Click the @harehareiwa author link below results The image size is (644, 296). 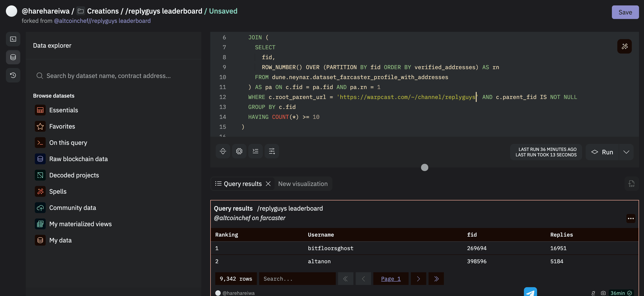[x=238, y=293]
